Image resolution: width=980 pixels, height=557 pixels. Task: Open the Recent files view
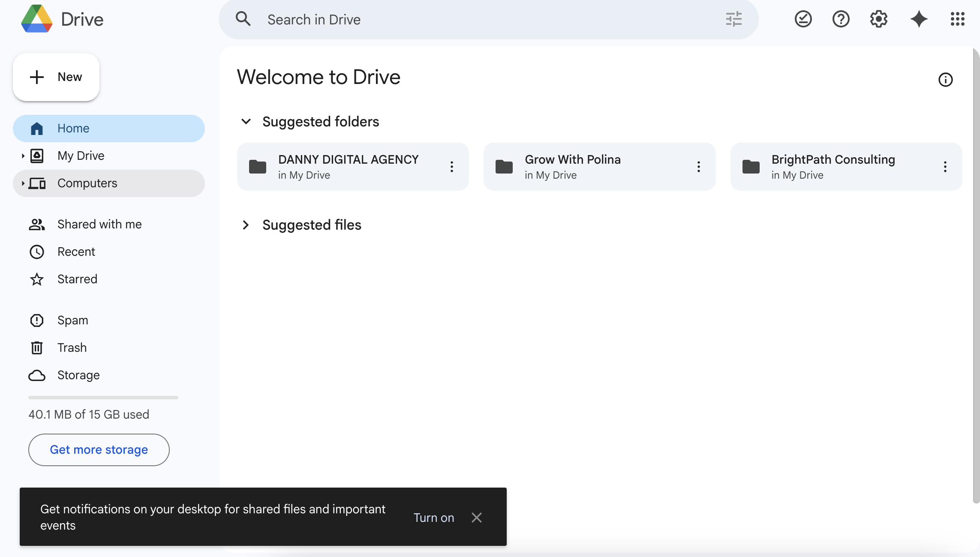point(109,252)
